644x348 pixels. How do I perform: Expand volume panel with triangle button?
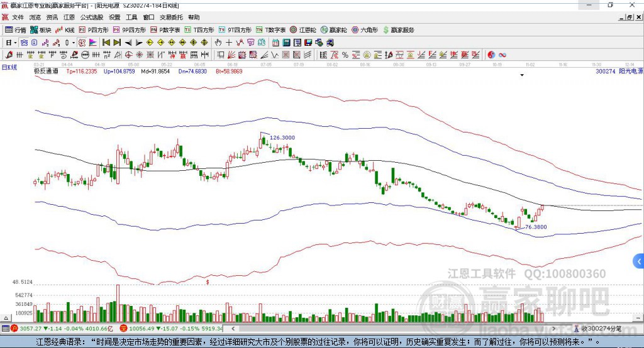6,318
